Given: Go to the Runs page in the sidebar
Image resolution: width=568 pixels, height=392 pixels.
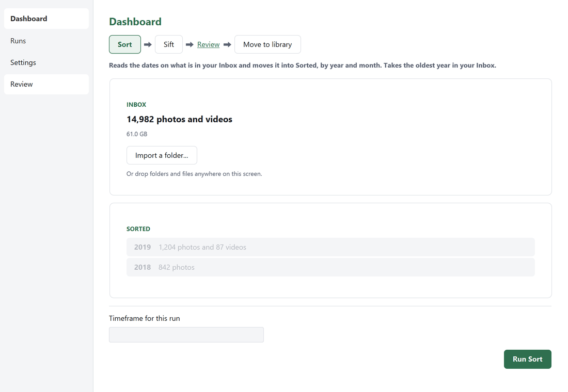Looking at the screenshot, I should 46,41.
